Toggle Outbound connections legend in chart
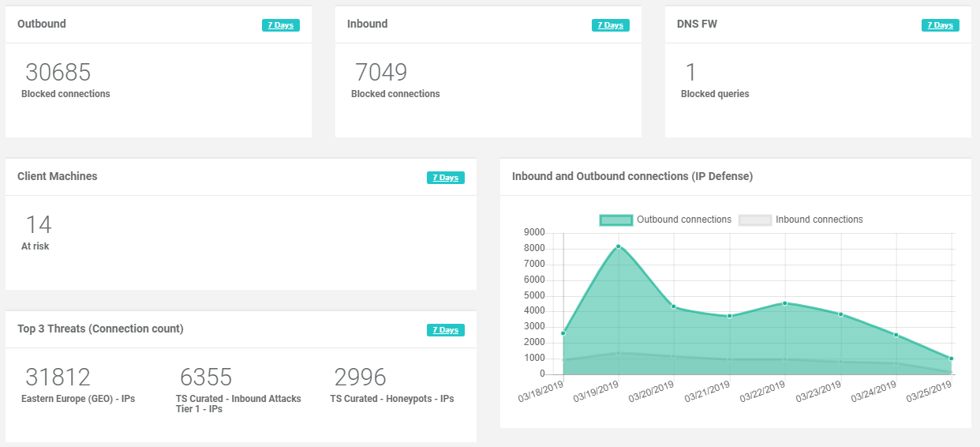This screenshot has width=980, height=447. tap(683, 220)
